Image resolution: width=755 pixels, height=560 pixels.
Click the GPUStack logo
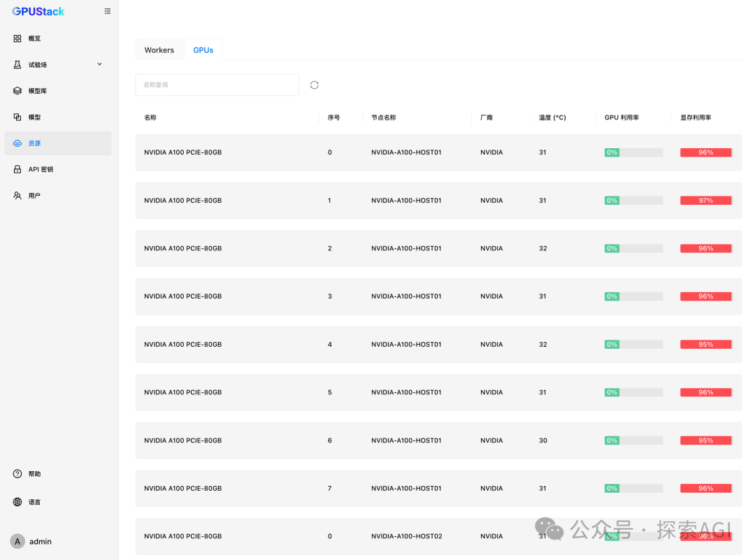tap(38, 12)
